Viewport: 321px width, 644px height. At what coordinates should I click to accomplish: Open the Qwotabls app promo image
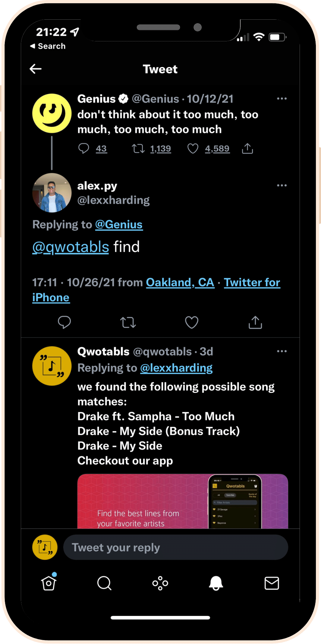[182, 501]
